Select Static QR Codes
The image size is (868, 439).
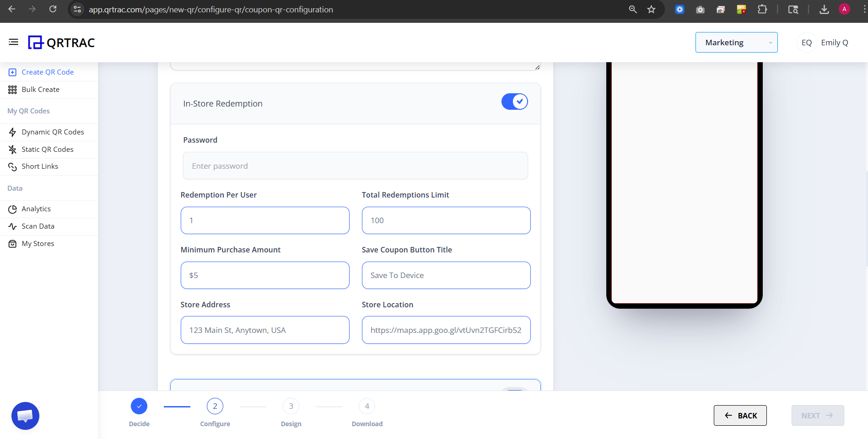(47, 149)
